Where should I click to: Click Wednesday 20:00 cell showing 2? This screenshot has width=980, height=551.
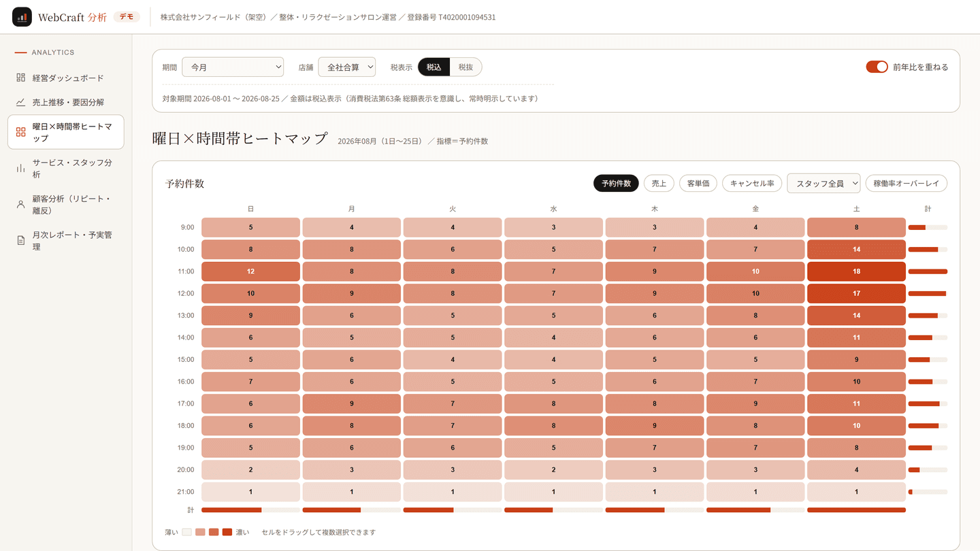coord(553,469)
